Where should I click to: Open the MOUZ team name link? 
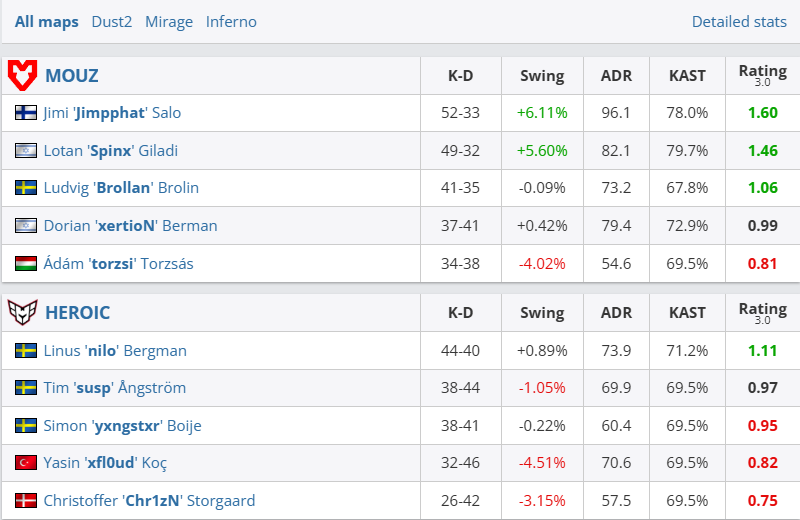(72, 76)
